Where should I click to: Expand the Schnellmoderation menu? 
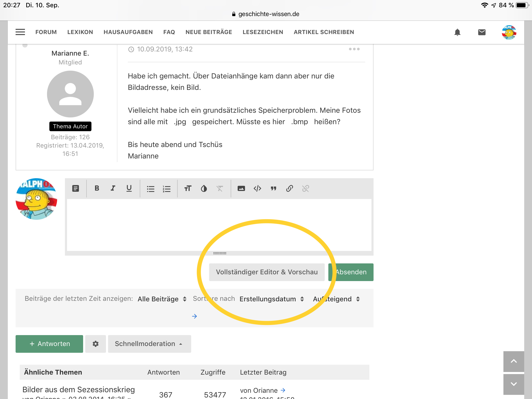coord(149,344)
